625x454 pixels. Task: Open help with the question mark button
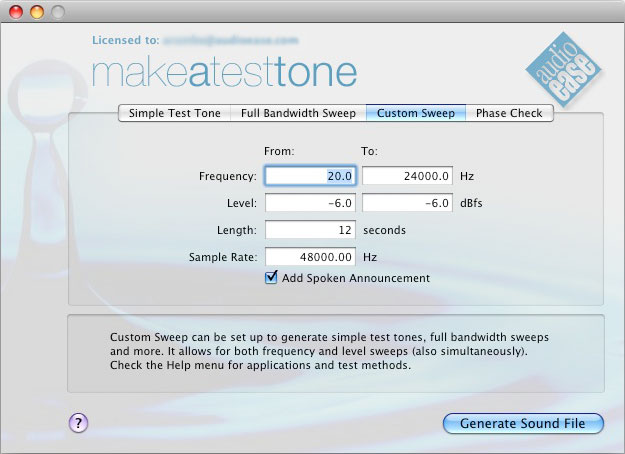78,423
